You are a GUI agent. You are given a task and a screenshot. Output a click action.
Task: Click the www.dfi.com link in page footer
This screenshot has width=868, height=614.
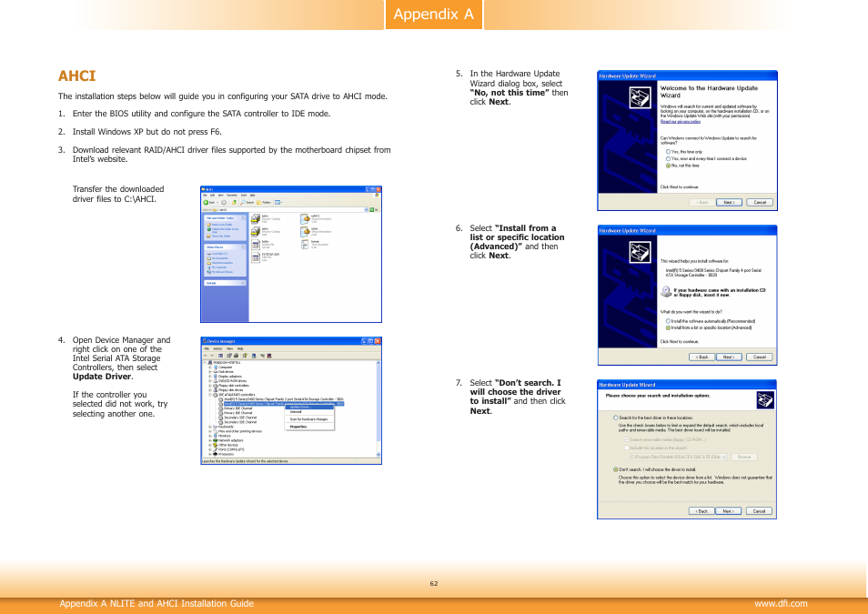(781, 603)
